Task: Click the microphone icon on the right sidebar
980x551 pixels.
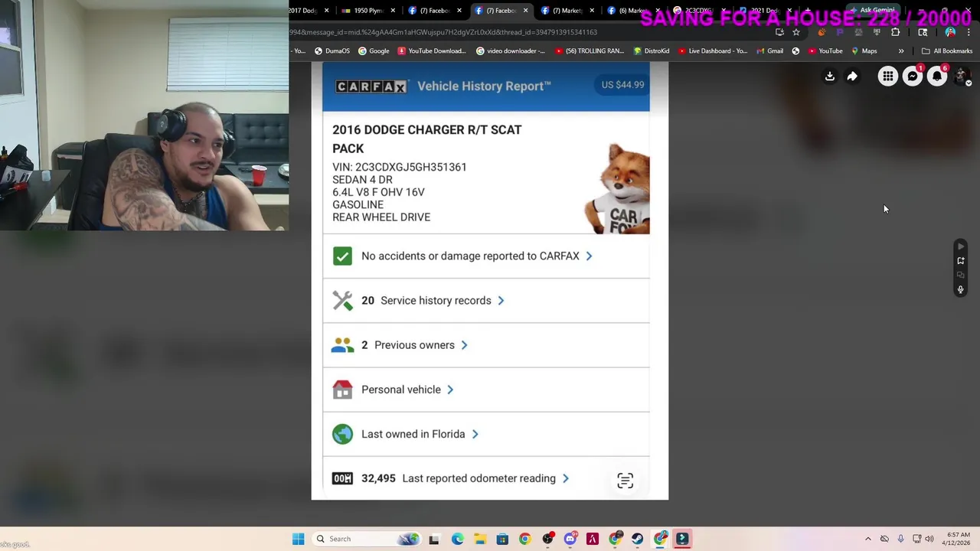Action: click(x=961, y=289)
